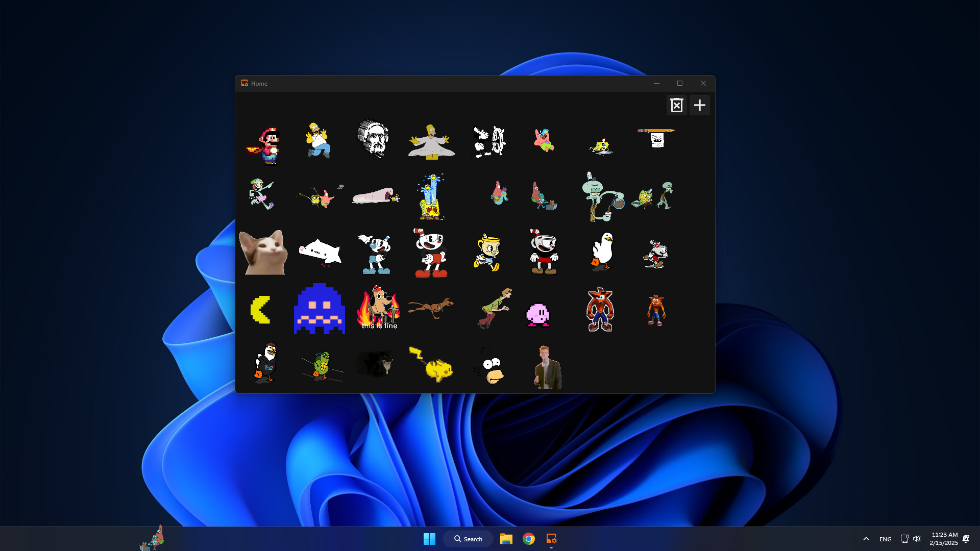
Task: Open the clock showing 11:23 AM
Action: 944,539
